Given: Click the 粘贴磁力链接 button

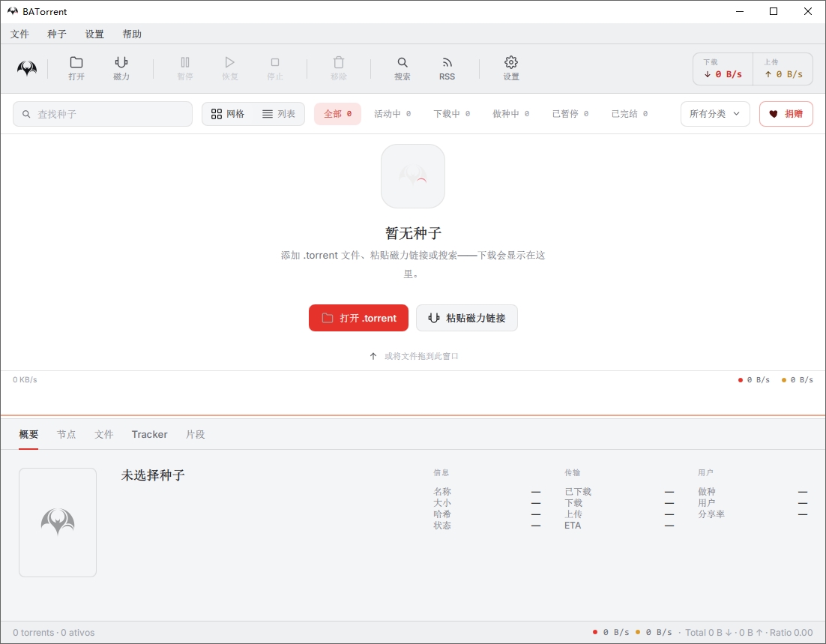Looking at the screenshot, I should (467, 318).
